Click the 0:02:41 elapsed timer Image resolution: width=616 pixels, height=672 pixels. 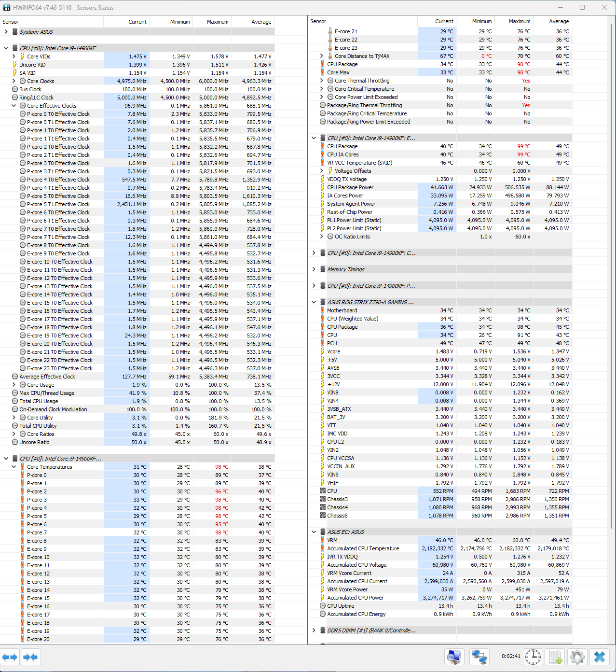point(511,657)
